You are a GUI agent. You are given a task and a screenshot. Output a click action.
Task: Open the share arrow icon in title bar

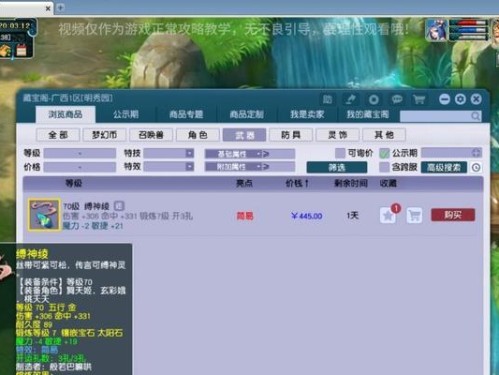coord(351,99)
